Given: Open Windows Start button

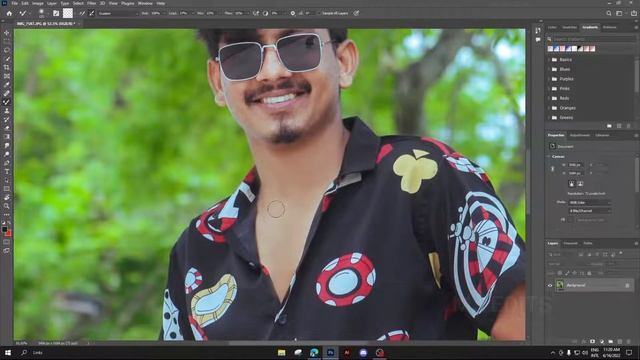Looking at the screenshot, I should click(7, 353).
